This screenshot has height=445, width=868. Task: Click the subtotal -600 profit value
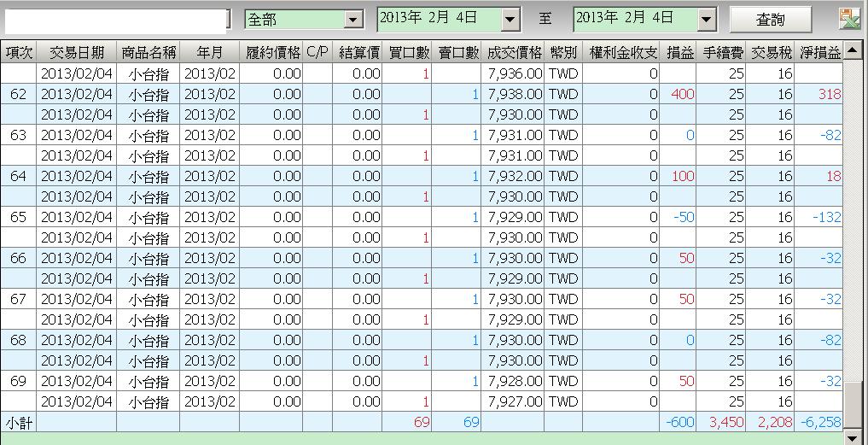pyautogui.click(x=679, y=422)
